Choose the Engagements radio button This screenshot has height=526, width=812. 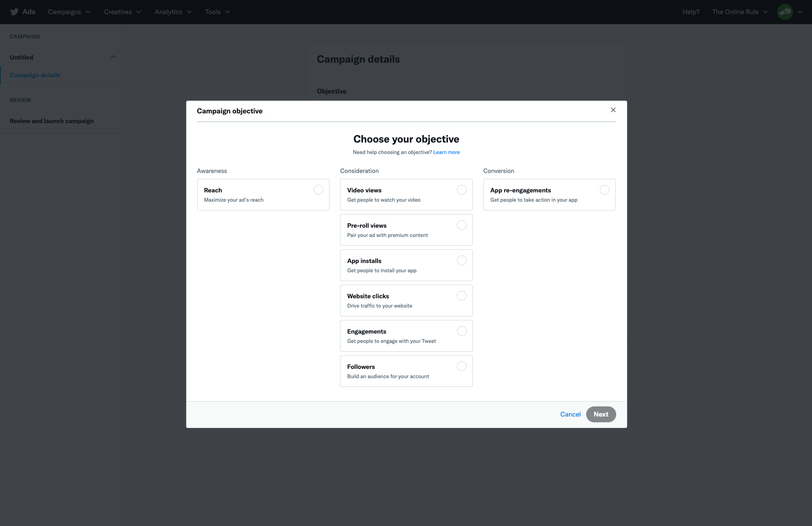[462, 331]
